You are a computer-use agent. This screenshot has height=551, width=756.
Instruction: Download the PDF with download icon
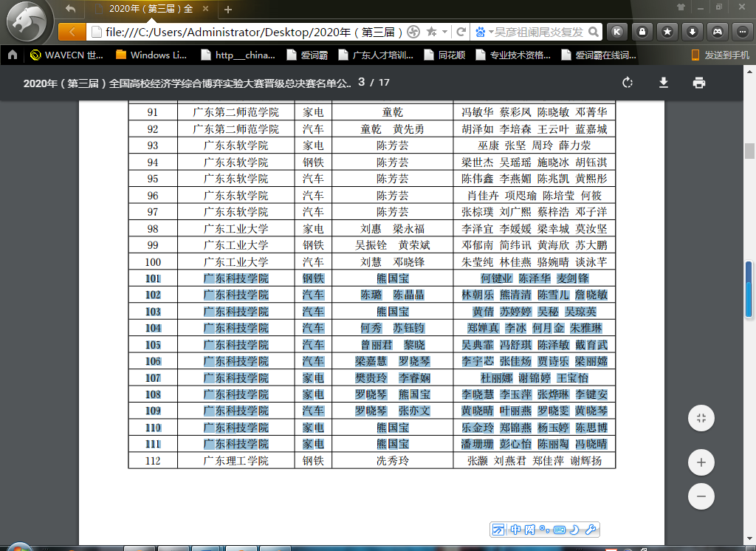[664, 83]
